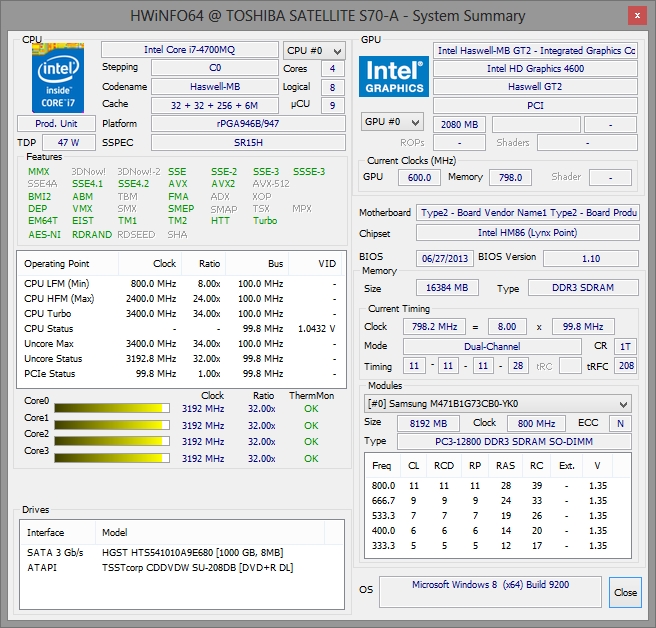
Task: Click the TDP 47 W field
Action: [x=69, y=143]
